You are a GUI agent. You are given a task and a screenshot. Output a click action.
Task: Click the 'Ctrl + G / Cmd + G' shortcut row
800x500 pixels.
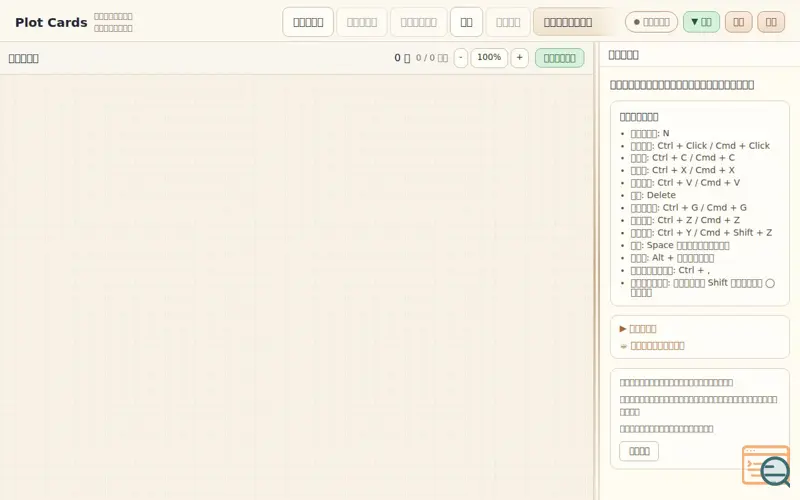coord(688,208)
